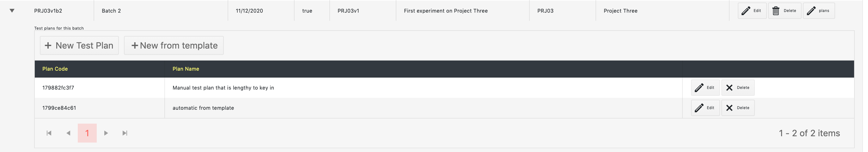The width and height of the screenshot is (868, 152).
Task: Sort by Plan Code column header
Action: tap(55, 69)
